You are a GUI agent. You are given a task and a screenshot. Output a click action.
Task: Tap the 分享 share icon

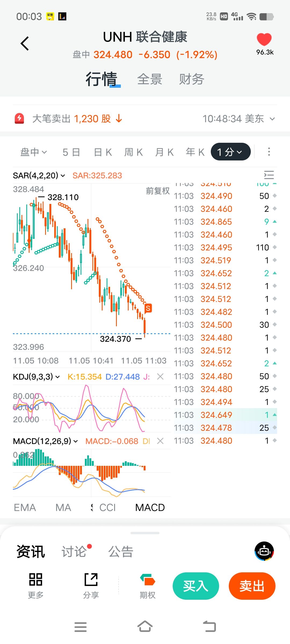[91, 586]
